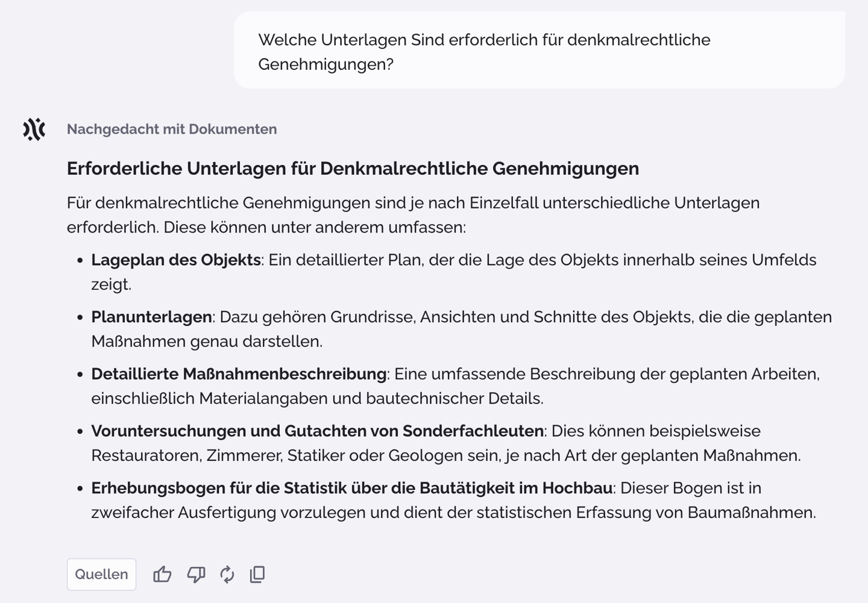Click the assistant logo icon
Viewport: 868px width, 603px height.
[33, 128]
